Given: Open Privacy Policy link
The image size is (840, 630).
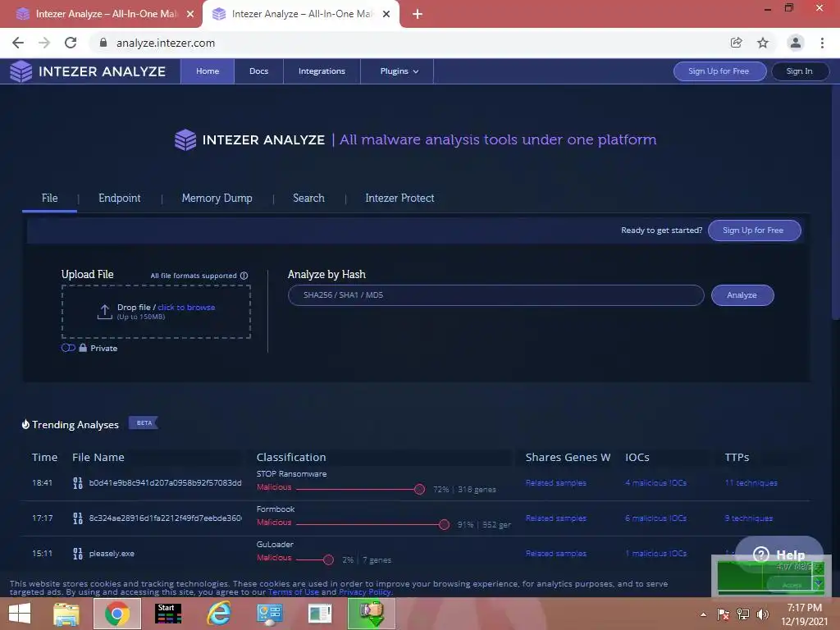Looking at the screenshot, I should click(365, 592).
